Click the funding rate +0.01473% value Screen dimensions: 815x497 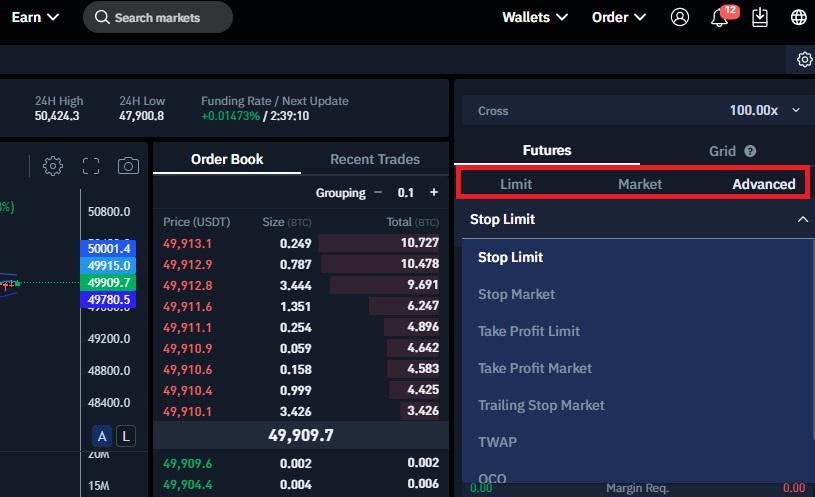(230, 115)
